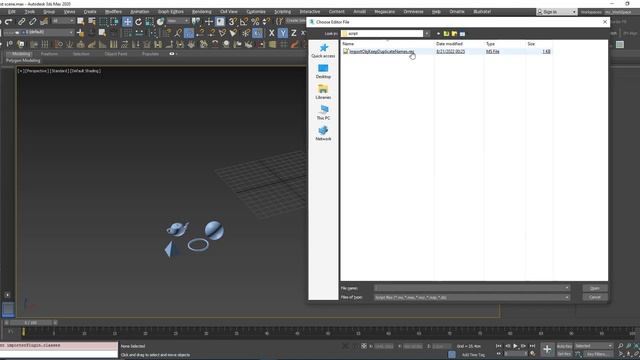Image resolution: width=640 pixels, height=360 pixels.
Task: Open the reference coordinate system dropdown
Action: pos(178,21)
